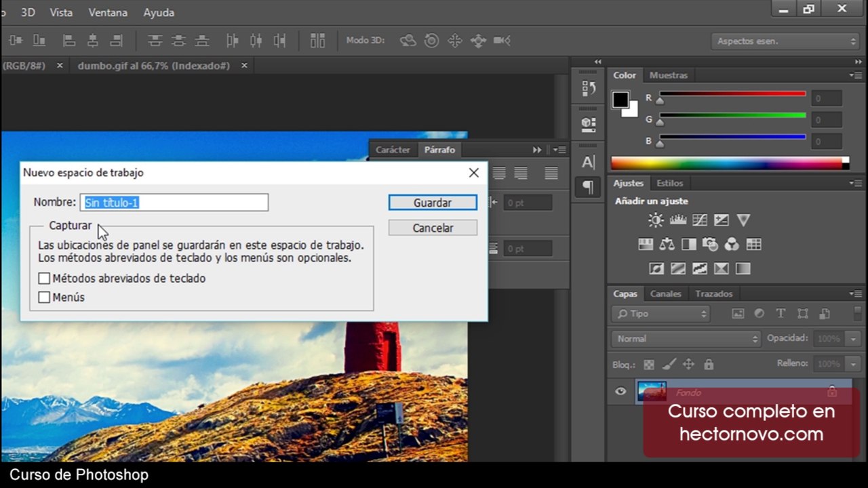This screenshot has width=868, height=488.
Task: Open the Aspectos esen. workspace dropdown
Action: click(x=786, y=41)
